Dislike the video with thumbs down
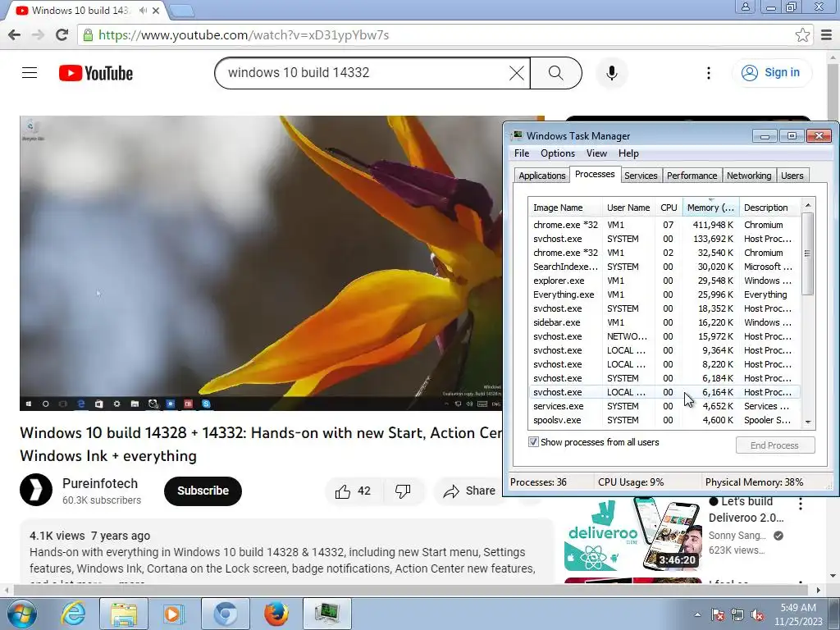This screenshot has height=630, width=840. (403, 491)
